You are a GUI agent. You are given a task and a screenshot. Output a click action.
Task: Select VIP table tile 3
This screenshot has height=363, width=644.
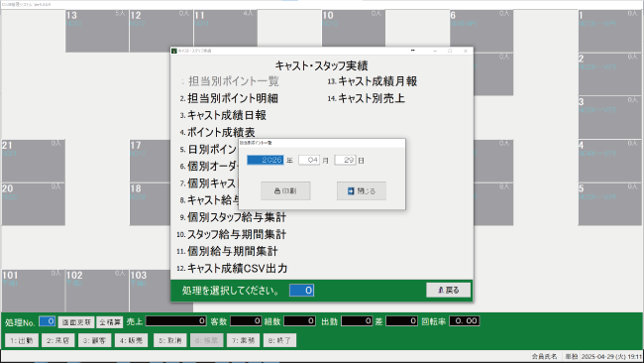[609, 118]
